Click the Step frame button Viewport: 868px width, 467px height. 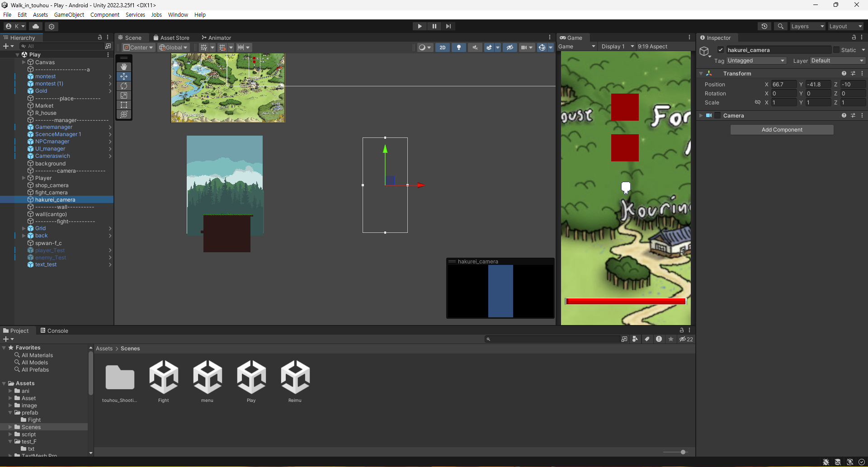(x=448, y=26)
